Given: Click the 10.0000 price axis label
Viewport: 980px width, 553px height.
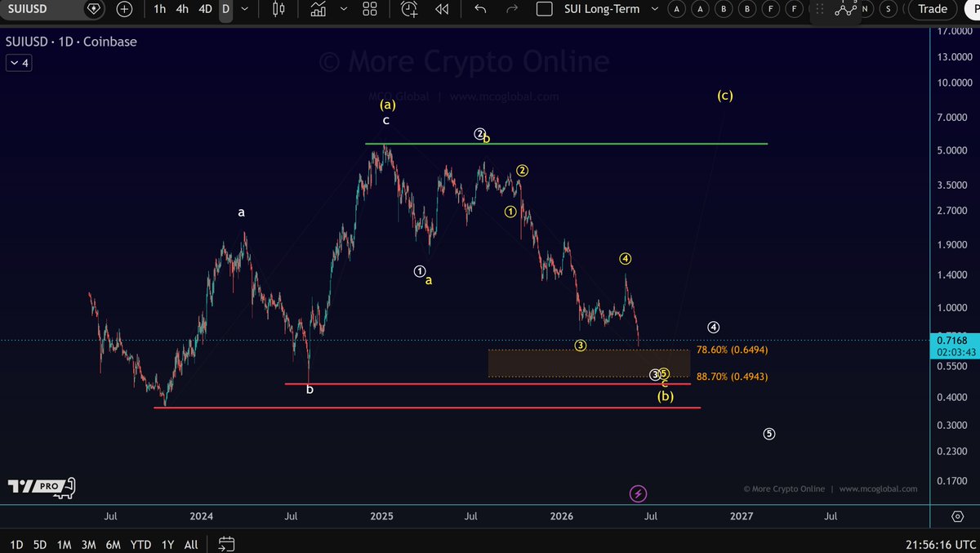Looking at the screenshot, I should [955, 83].
